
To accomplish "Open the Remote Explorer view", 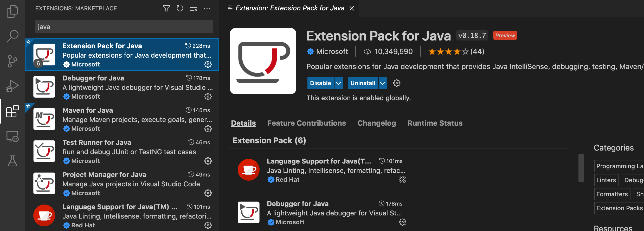I will click(12, 136).
